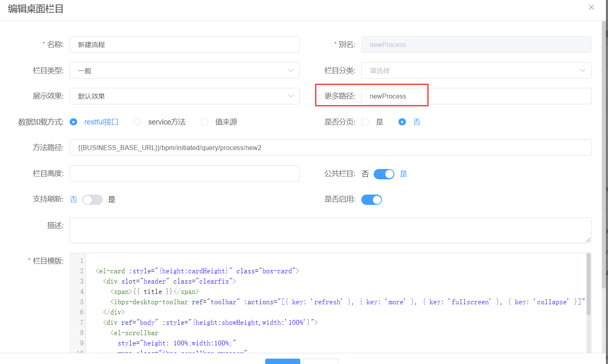This screenshot has width=608, height=364.
Task: Click the 名称 input field
Action: [x=184, y=45]
